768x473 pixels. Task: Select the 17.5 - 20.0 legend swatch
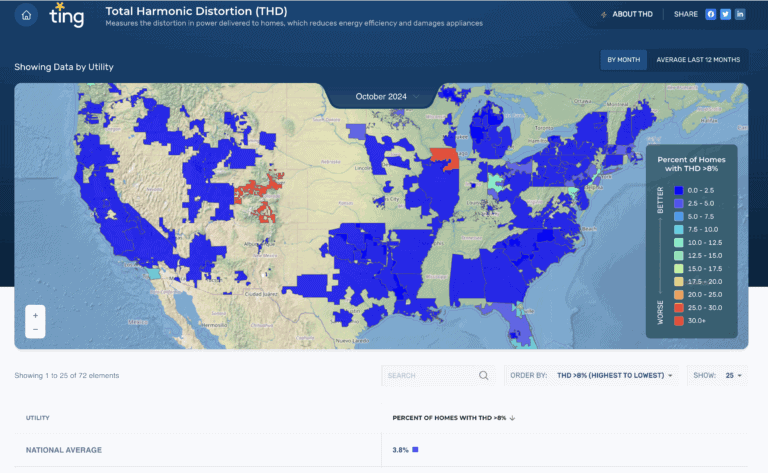[x=678, y=282]
